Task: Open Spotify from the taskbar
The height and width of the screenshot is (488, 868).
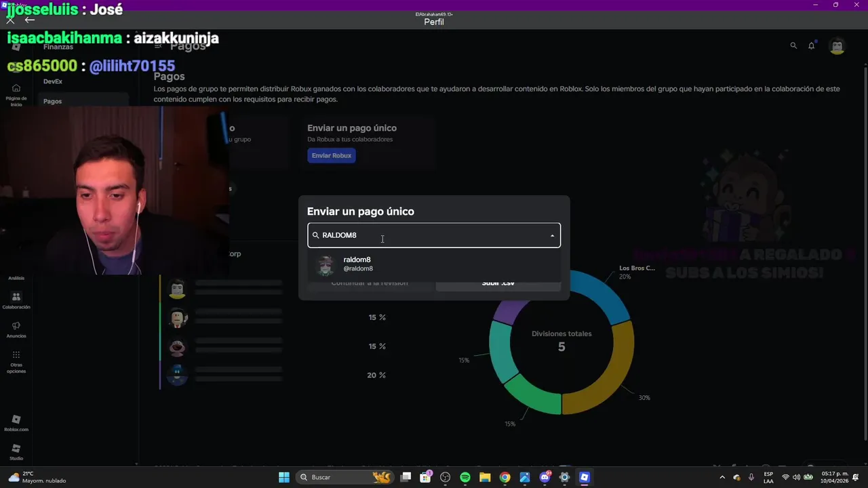Action: (x=465, y=477)
